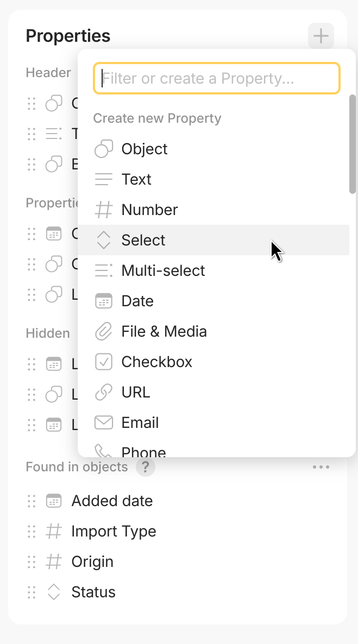The width and height of the screenshot is (358, 644).
Task: Select Object property type
Action: [x=144, y=149]
